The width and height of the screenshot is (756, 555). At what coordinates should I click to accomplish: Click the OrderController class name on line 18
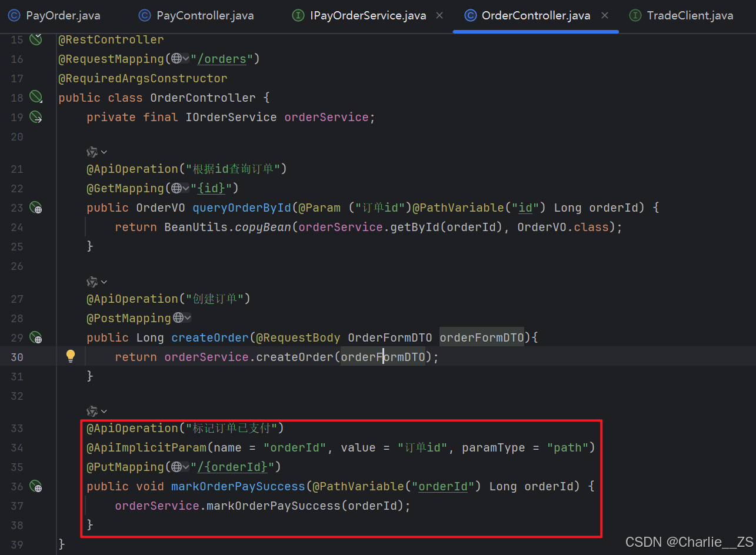click(x=203, y=98)
